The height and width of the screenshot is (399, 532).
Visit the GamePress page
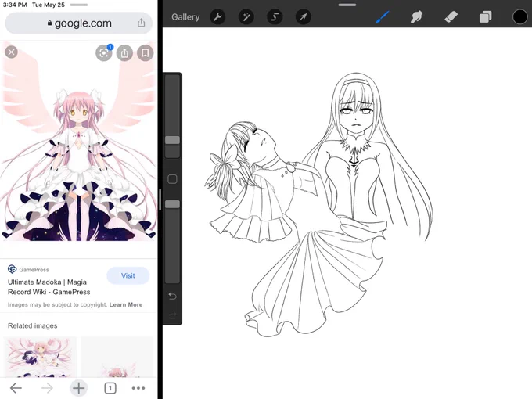coord(128,275)
